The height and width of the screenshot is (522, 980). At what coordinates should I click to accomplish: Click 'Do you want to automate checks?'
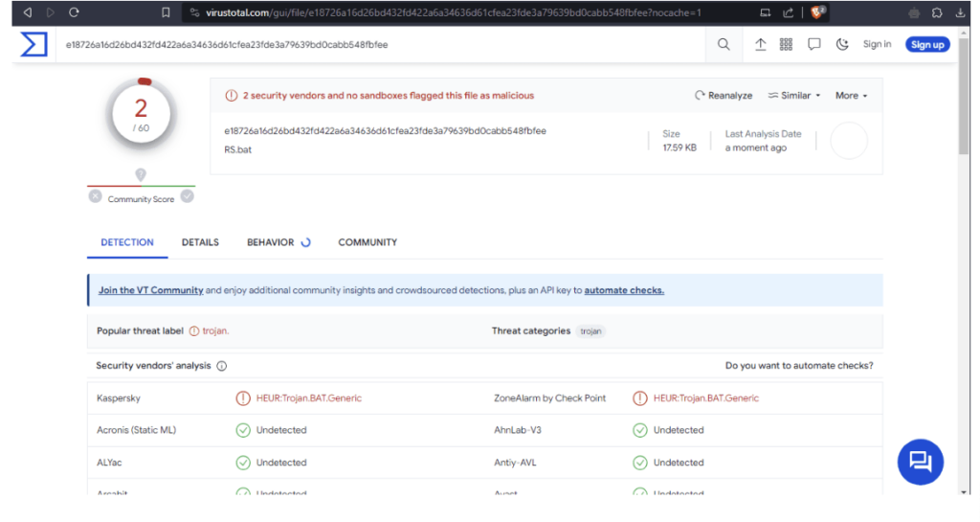pos(799,366)
